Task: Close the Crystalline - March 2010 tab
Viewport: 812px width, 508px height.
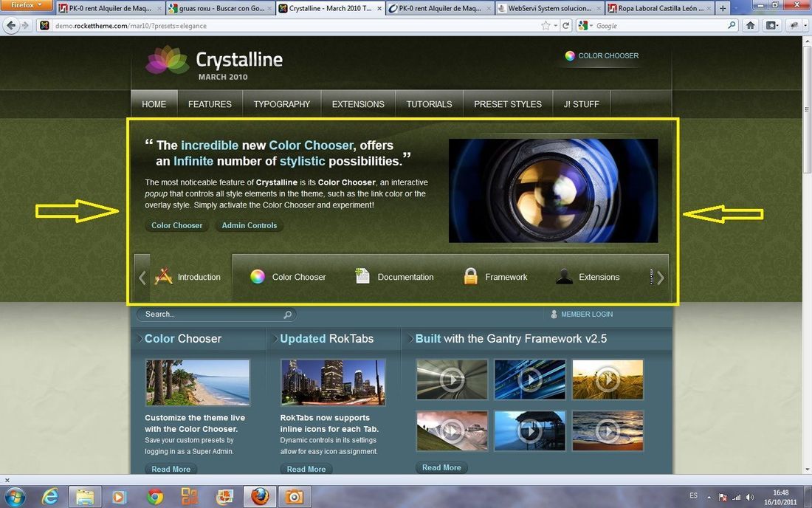Action: (x=379, y=9)
